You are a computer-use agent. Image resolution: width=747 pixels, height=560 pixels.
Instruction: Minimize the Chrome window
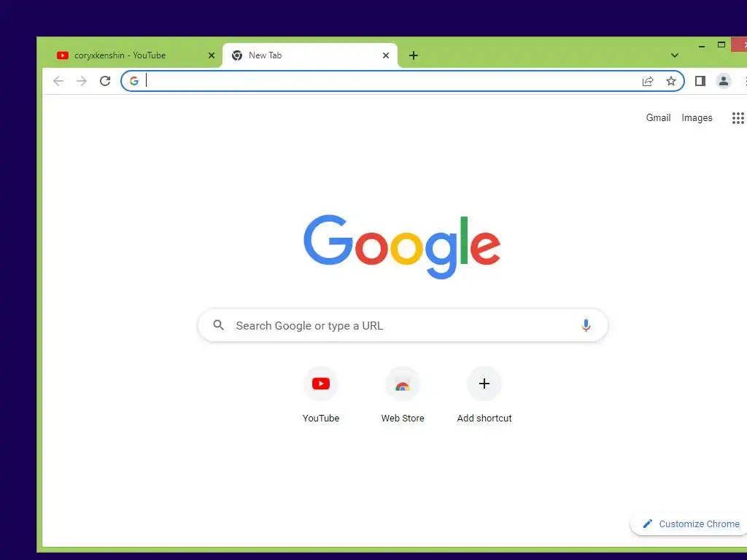(x=701, y=46)
